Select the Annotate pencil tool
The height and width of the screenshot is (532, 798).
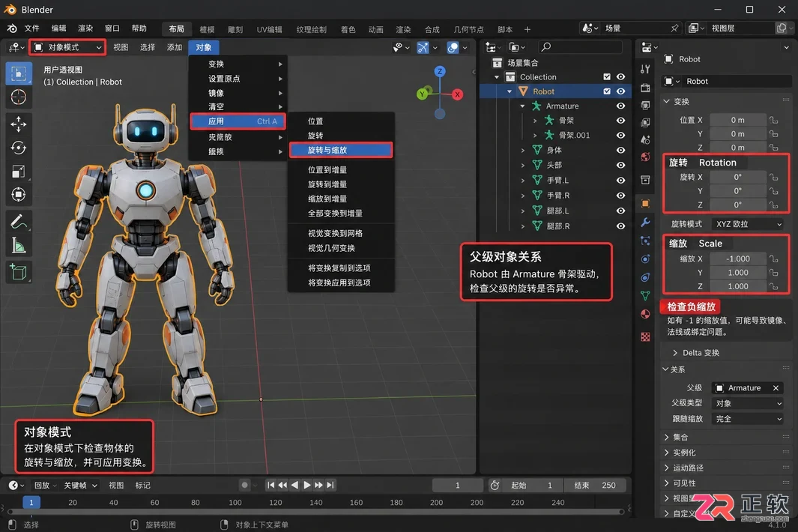pos(19,222)
